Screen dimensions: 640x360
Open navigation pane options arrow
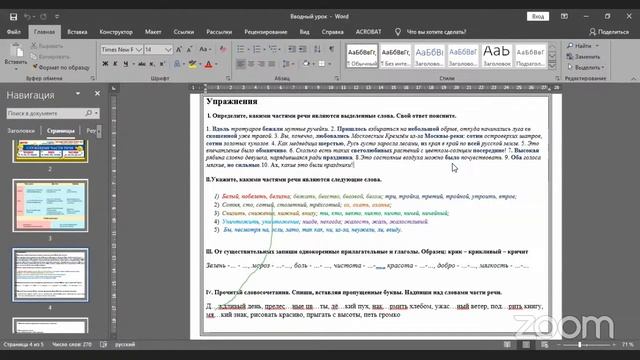pos(78,94)
